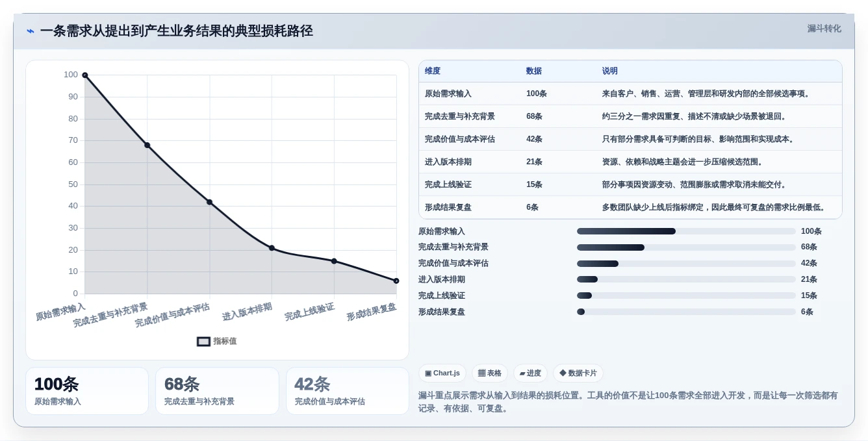Screen dimensions: 868x441
Task: Click the 50 tick label on the y-axis
Action: point(73,184)
